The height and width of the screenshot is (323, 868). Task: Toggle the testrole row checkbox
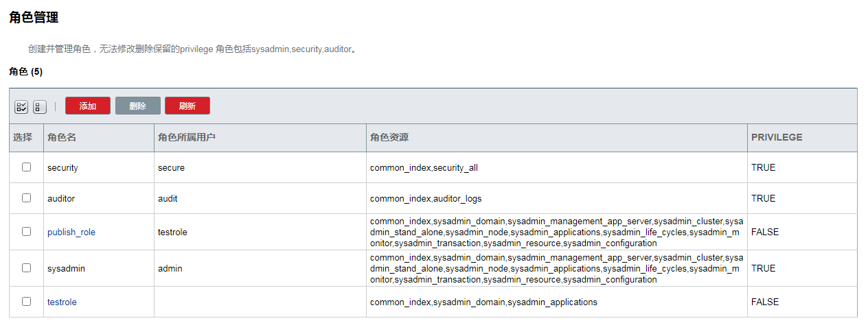tap(27, 301)
